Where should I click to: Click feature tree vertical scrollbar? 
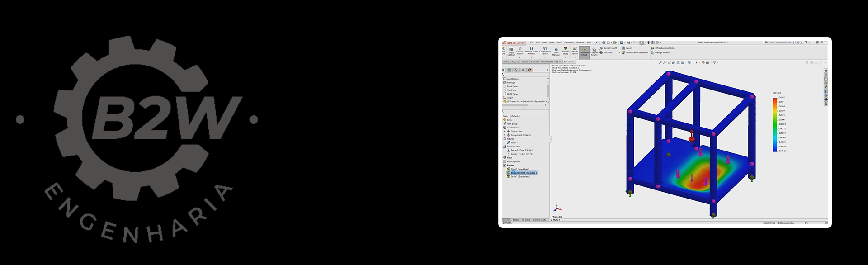[548, 91]
